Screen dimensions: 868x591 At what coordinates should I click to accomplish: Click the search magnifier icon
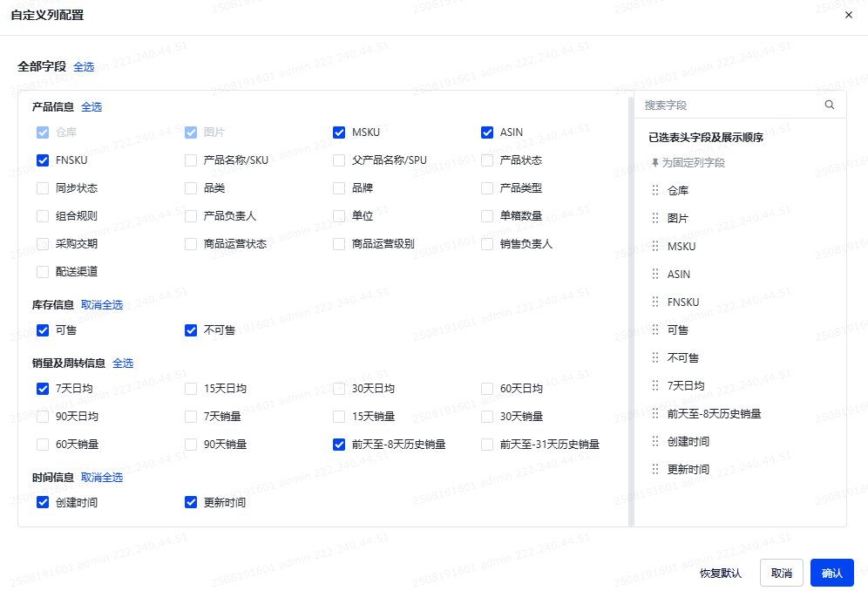pyautogui.click(x=830, y=105)
